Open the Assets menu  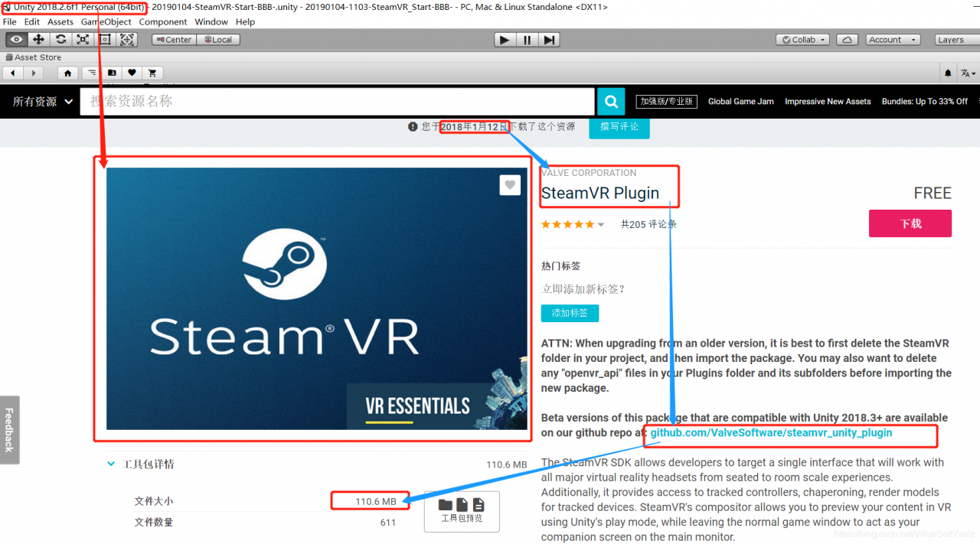pos(60,22)
